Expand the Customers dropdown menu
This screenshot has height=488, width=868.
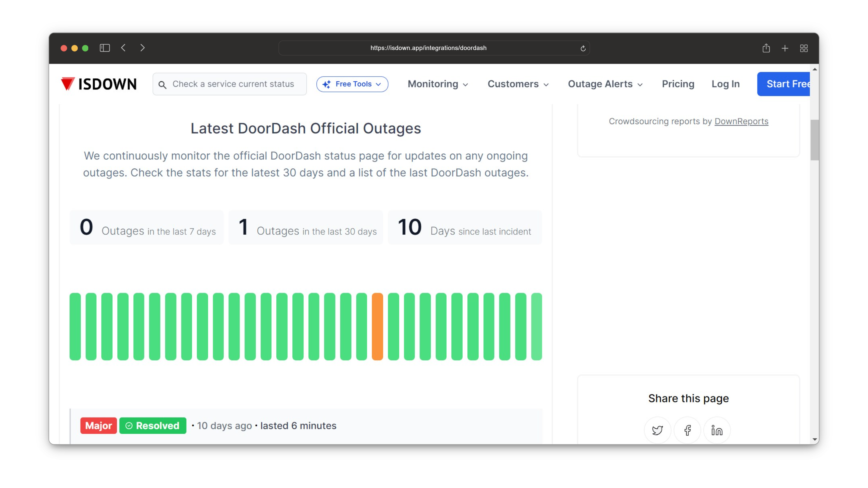(518, 84)
